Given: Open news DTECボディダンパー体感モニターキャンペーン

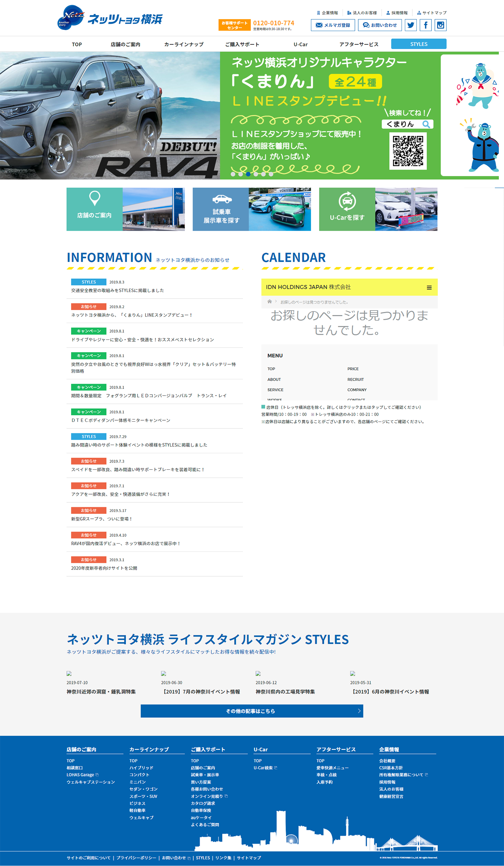Looking at the screenshot, I should (121, 421).
